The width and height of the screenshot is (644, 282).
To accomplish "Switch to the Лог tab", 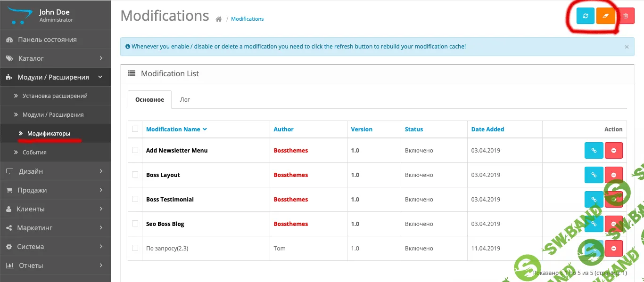I will [185, 100].
